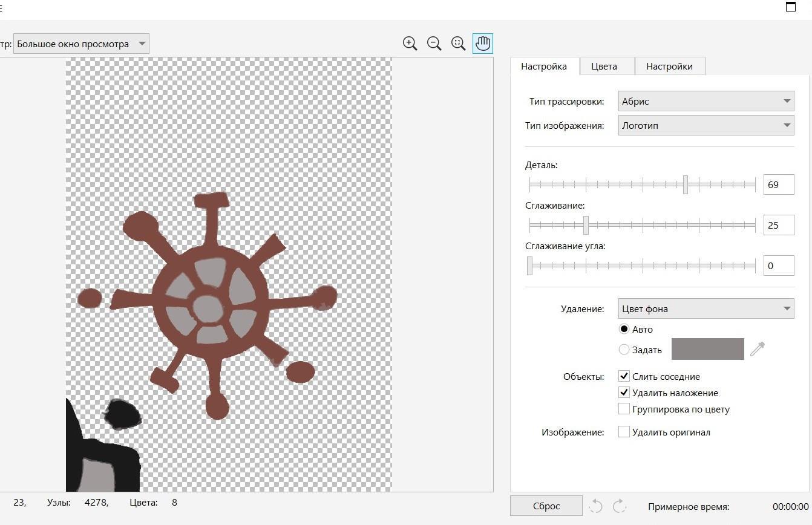Image resolution: width=812 pixels, height=525 pixels.
Task: Select the Задать radio button
Action: (x=624, y=350)
